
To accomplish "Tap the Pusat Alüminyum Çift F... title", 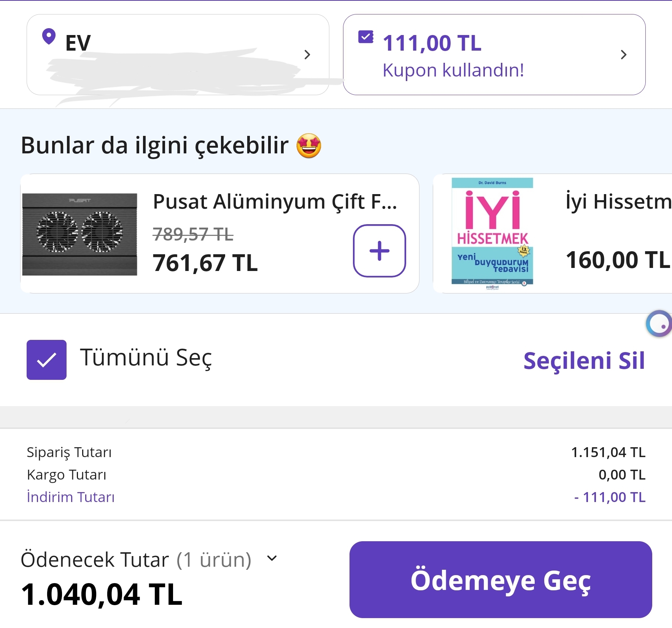I will (275, 201).
